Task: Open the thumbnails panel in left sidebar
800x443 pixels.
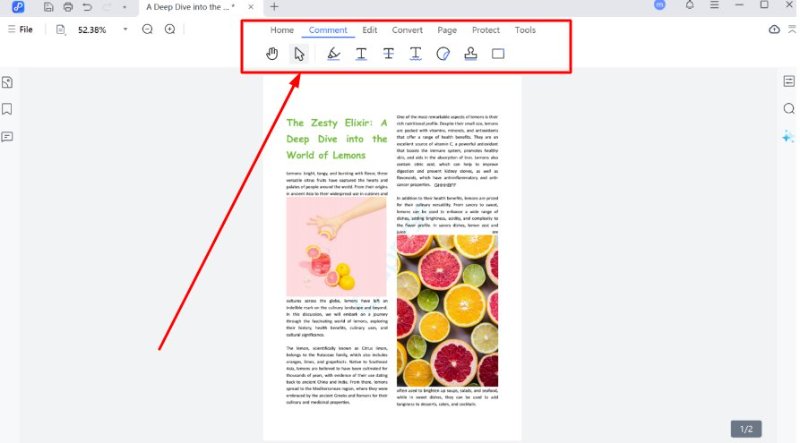Action: coord(7,83)
